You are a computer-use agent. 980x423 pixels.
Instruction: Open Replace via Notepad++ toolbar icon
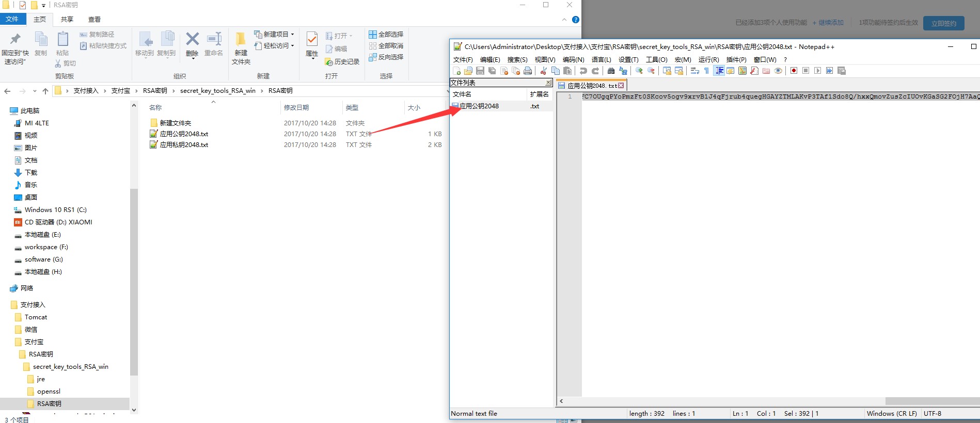pyautogui.click(x=623, y=71)
